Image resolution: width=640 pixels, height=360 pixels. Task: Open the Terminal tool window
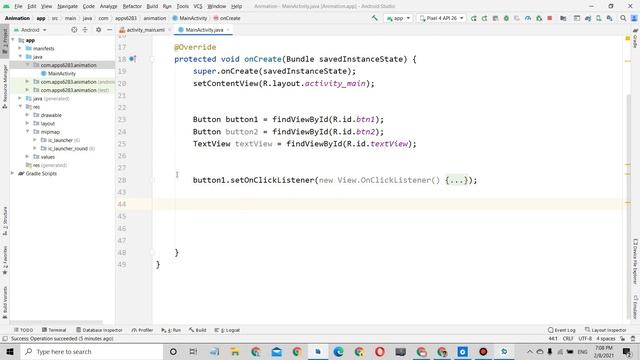pos(54,330)
